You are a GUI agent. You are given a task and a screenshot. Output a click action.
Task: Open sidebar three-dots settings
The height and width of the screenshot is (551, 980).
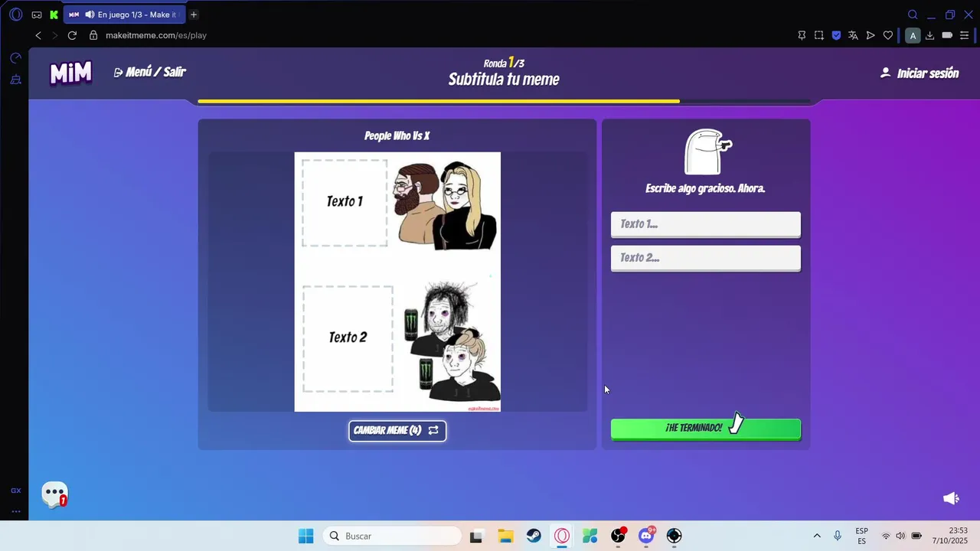click(15, 511)
